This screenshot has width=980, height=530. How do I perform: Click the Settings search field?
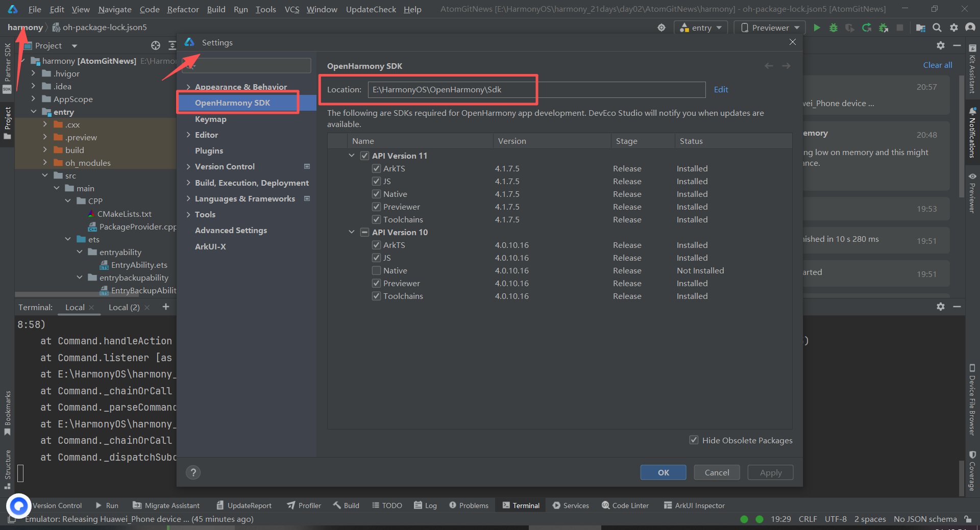point(247,65)
